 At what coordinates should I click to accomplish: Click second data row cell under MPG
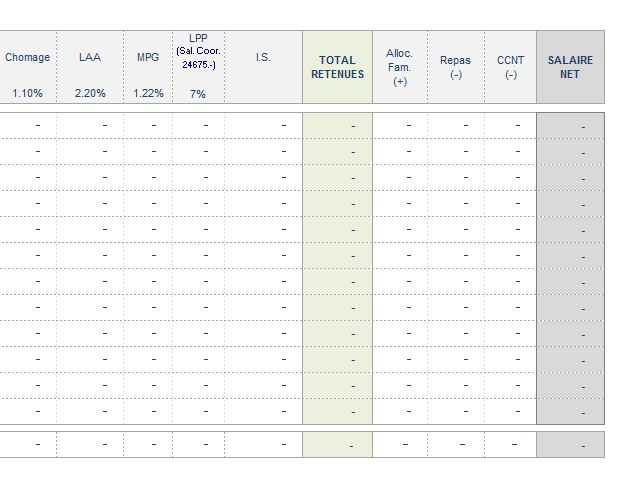pyautogui.click(x=148, y=151)
